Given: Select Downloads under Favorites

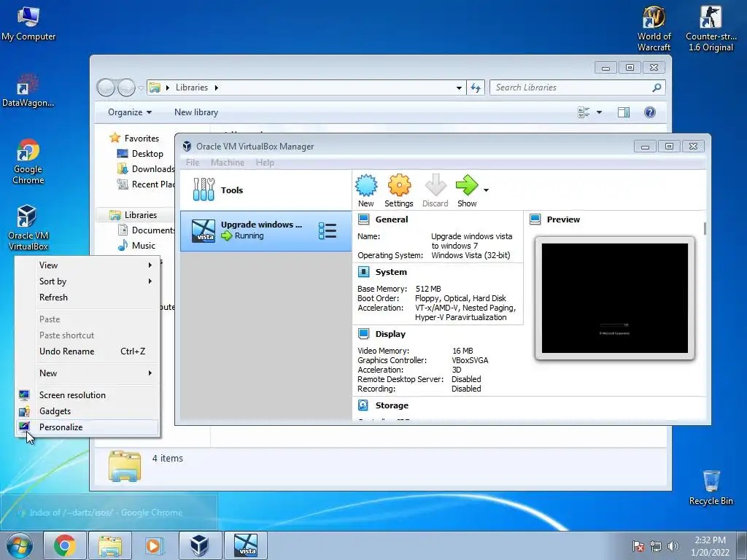Looking at the screenshot, I should [146, 168].
